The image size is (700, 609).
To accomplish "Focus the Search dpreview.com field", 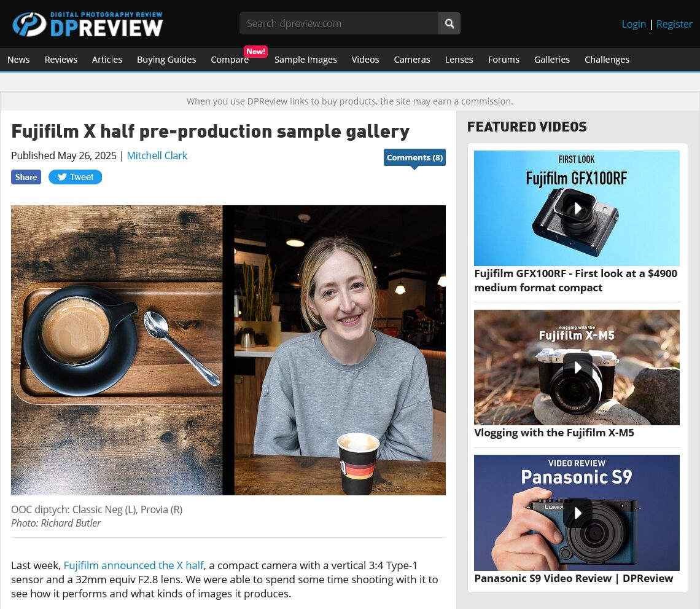I will [x=339, y=23].
